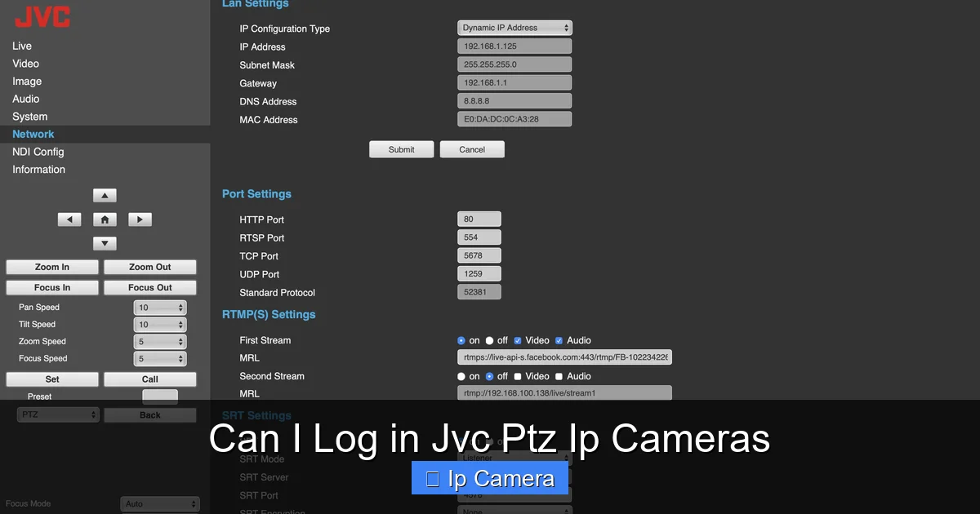Click the Gateway field
Viewport: 980px width, 514px height.
tap(514, 83)
